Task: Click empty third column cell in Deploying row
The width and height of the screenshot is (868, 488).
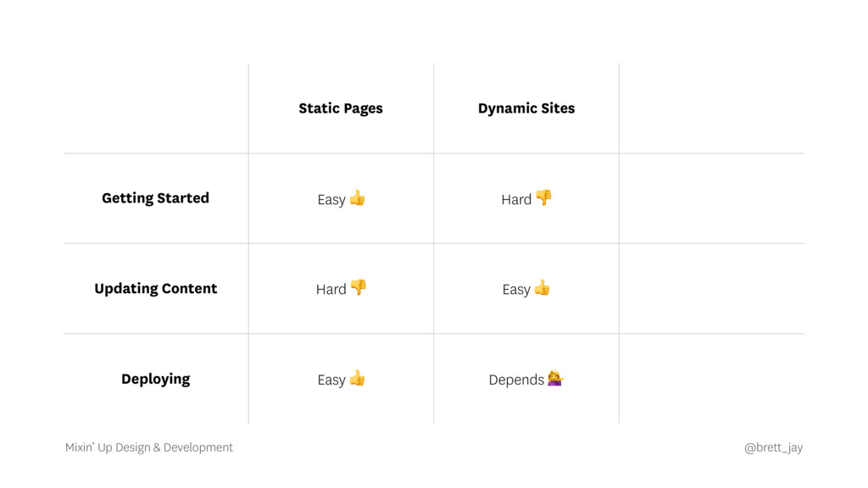Action: tap(711, 379)
